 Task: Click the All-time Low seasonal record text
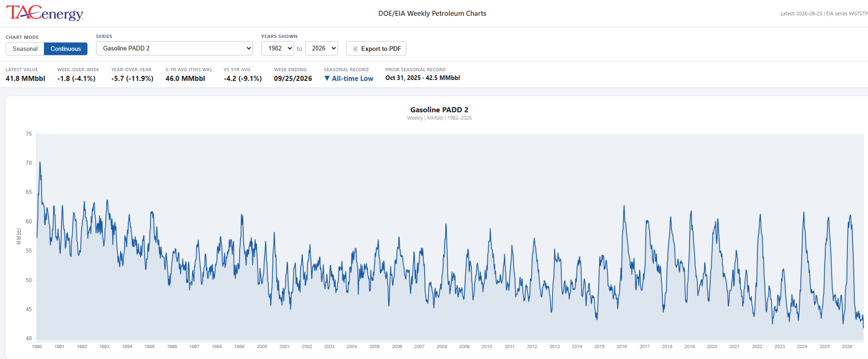(353, 78)
